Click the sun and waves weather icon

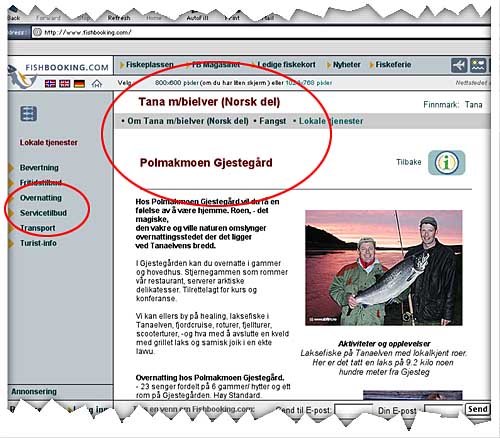tap(478, 65)
